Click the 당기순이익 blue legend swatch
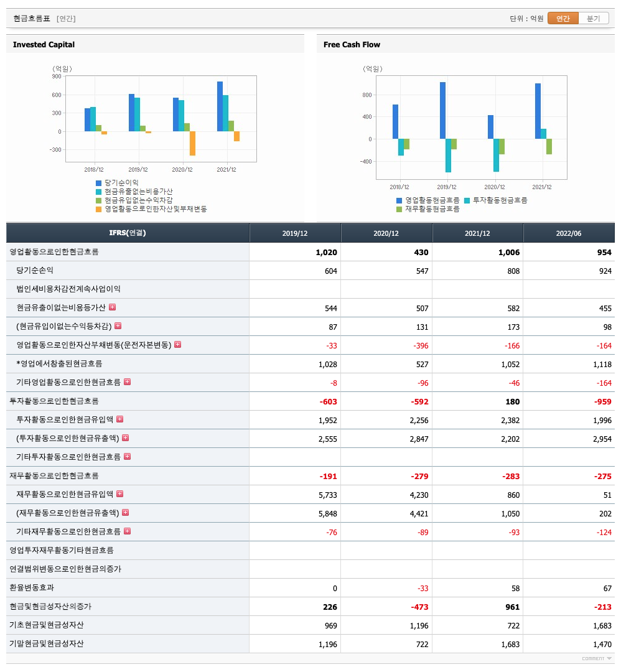The width and height of the screenshot is (621, 672). [x=98, y=183]
